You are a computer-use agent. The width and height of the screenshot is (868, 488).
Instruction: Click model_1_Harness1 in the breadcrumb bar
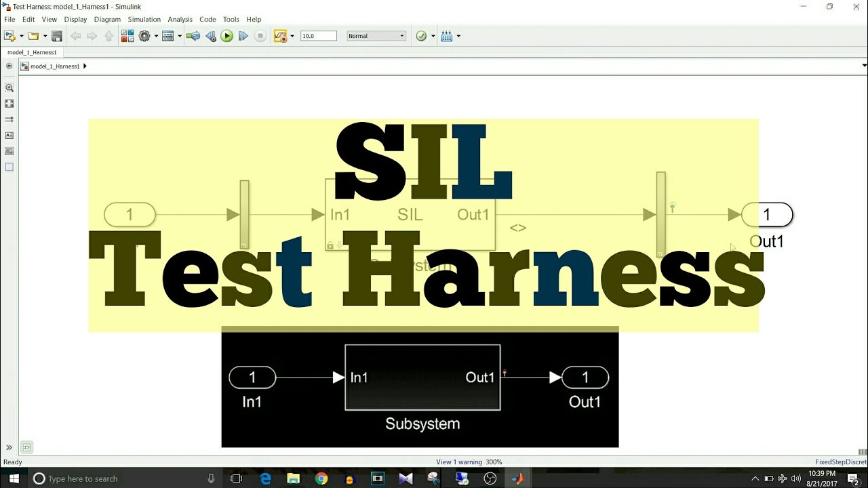point(55,66)
